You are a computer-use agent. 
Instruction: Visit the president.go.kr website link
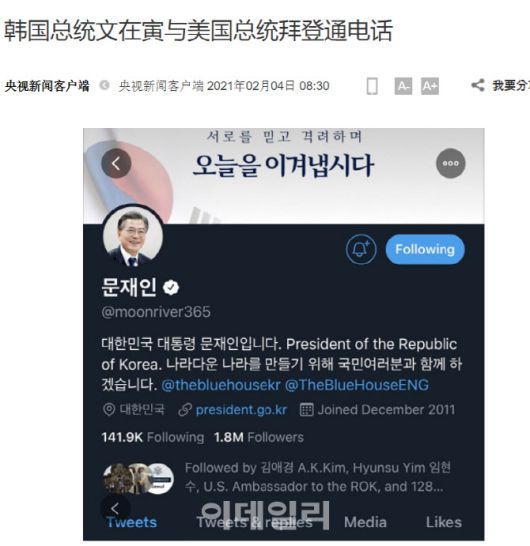(241, 410)
